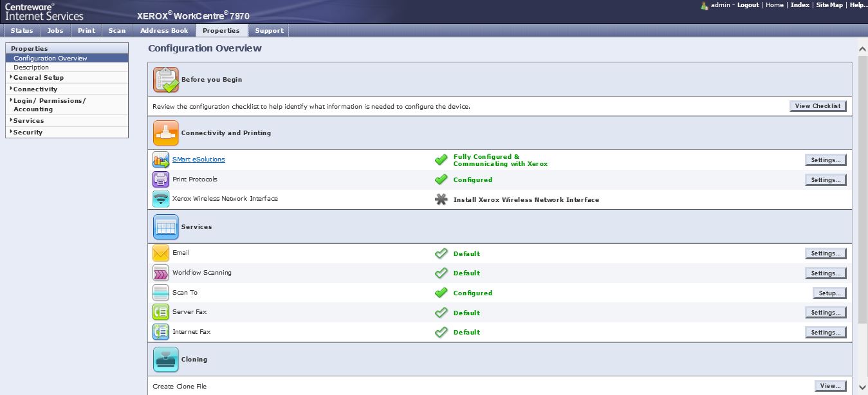Select Configuration Overview in sidebar
Screen dimensions: 868x395
[67, 58]
